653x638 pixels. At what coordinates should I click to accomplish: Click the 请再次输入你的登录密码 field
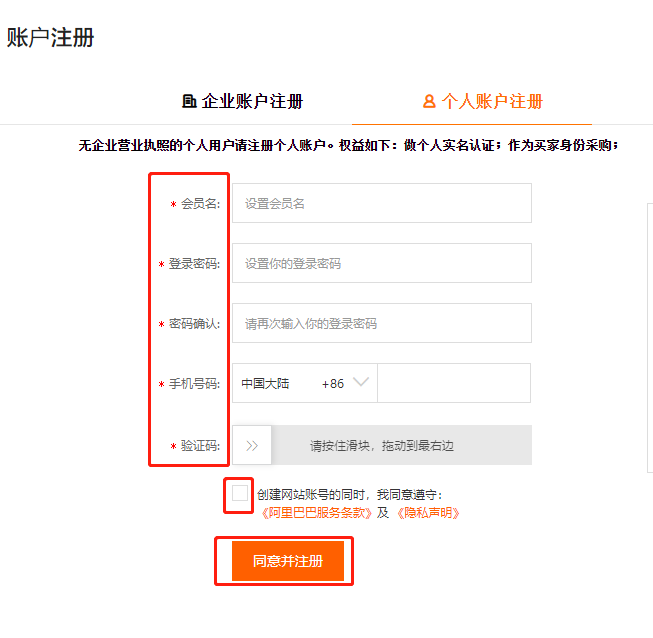(381, 324)
